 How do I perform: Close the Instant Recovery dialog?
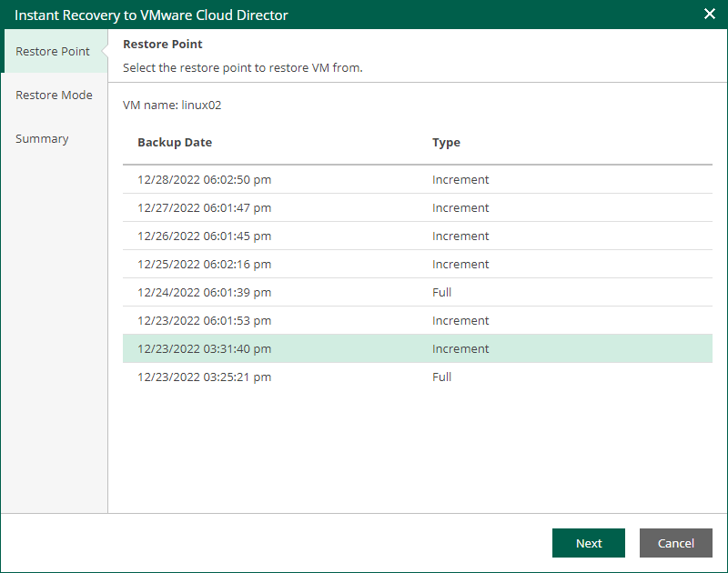710,14
